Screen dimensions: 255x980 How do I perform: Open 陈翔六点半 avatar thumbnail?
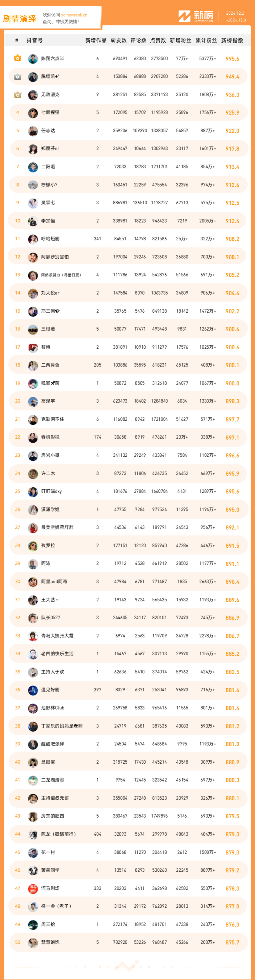point(33,59)
